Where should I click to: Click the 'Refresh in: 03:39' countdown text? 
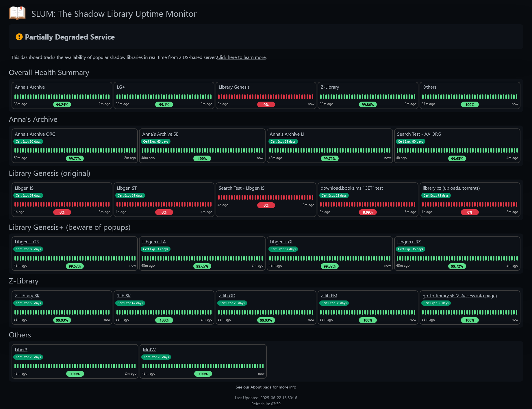click(266, 404)
